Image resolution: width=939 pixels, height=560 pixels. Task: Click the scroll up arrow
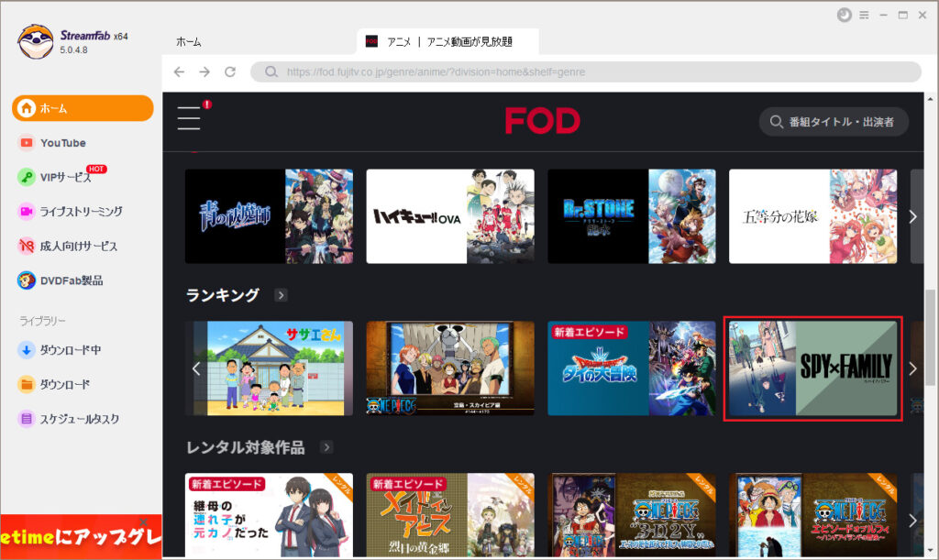(x=930, y=99)
